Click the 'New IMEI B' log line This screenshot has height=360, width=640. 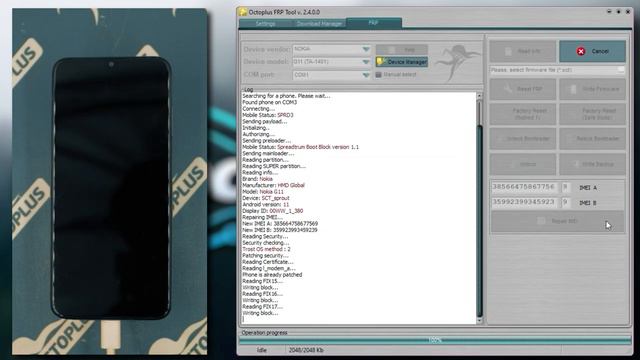(280, 230)
